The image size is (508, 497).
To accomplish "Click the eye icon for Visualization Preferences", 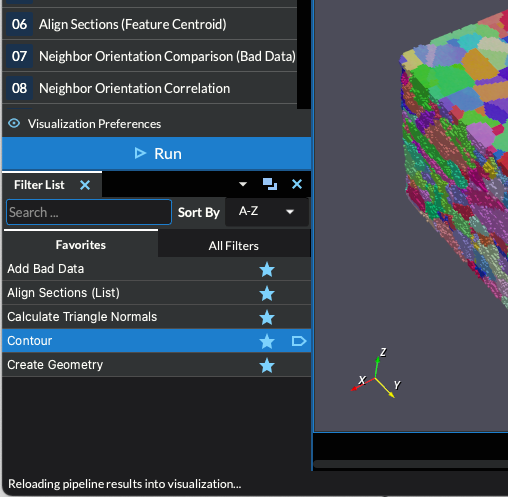I will tap(14, 124).
